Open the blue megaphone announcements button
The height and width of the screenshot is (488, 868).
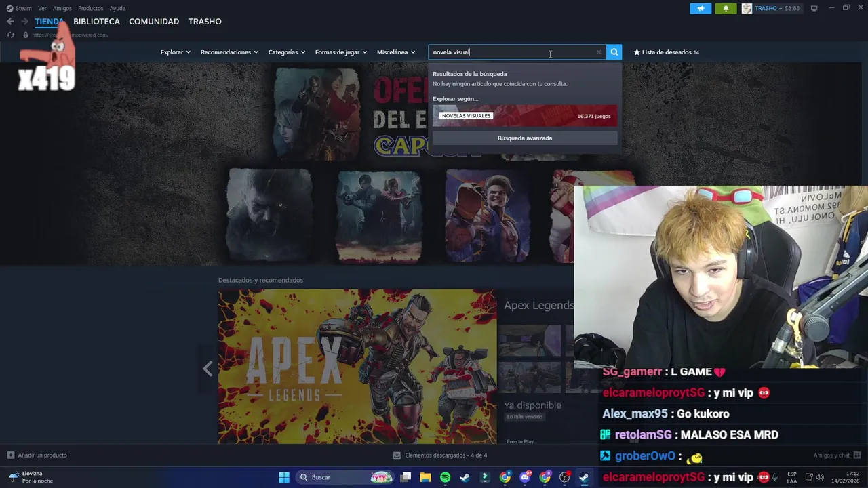click(x=701, y=8)
